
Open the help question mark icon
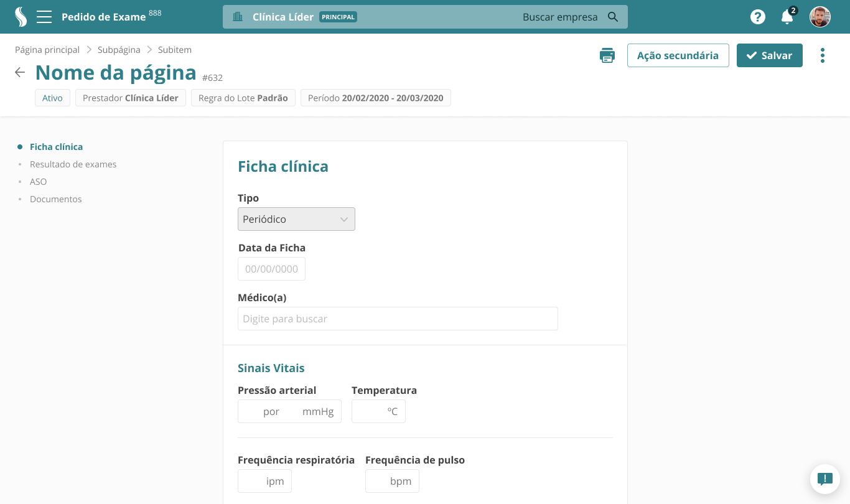click(x=758, y=17)
